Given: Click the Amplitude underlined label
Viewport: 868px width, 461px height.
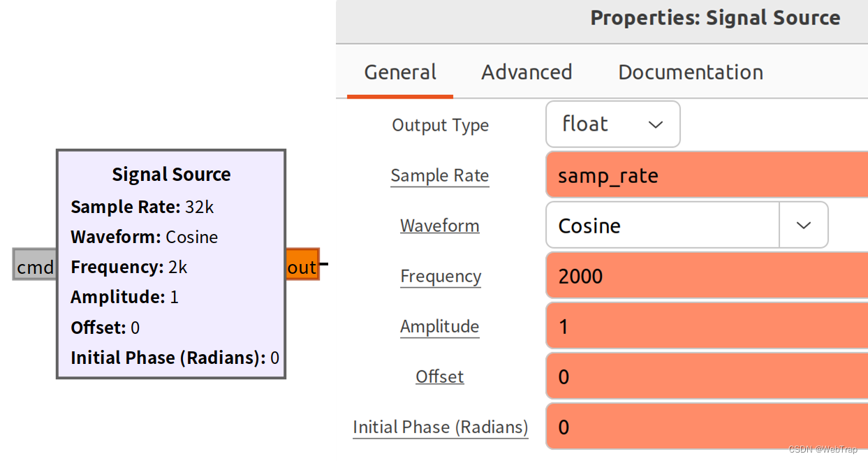Looking at the screenshot, I should [439, 326].
